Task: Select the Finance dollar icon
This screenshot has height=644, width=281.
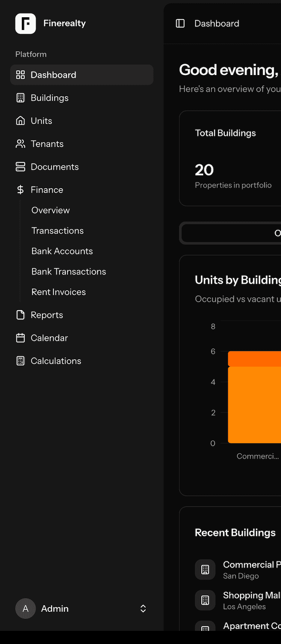Action: click(x=20, y=190)
